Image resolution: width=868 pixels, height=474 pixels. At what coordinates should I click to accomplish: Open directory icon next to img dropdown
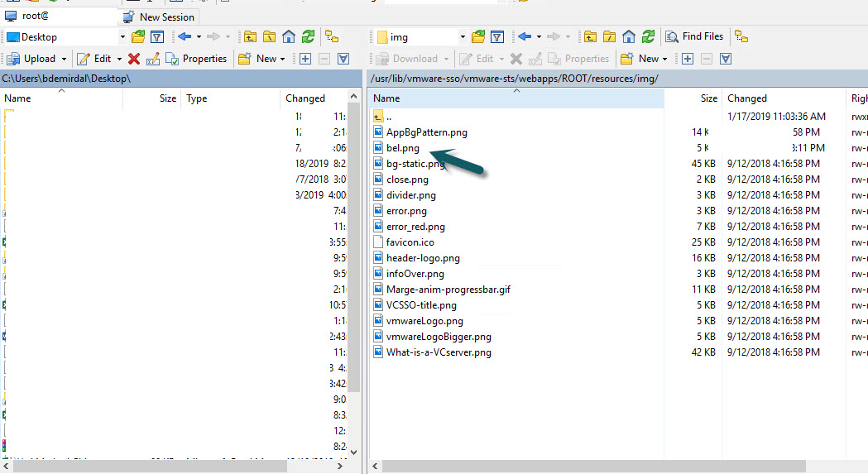pos(477,36)
